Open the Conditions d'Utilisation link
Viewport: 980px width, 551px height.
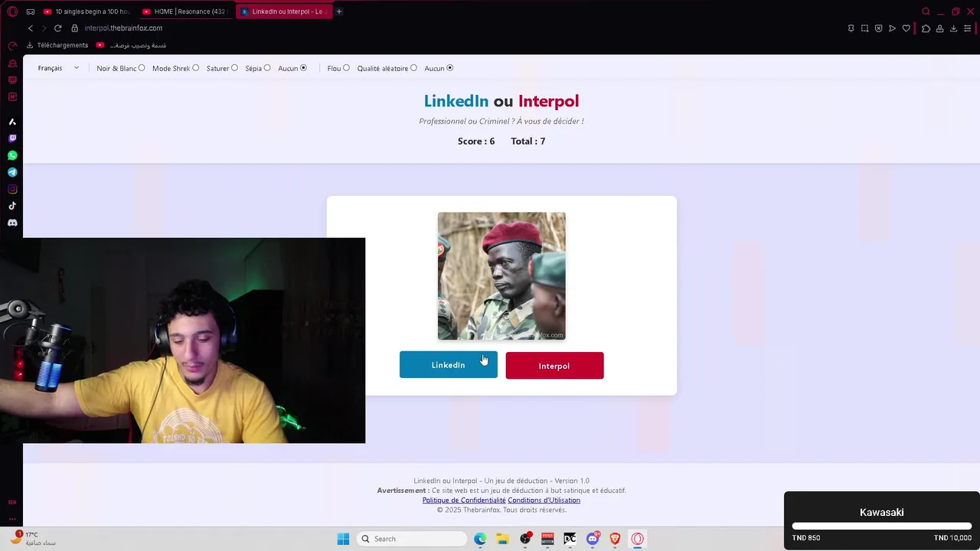[x=544, y=500]
